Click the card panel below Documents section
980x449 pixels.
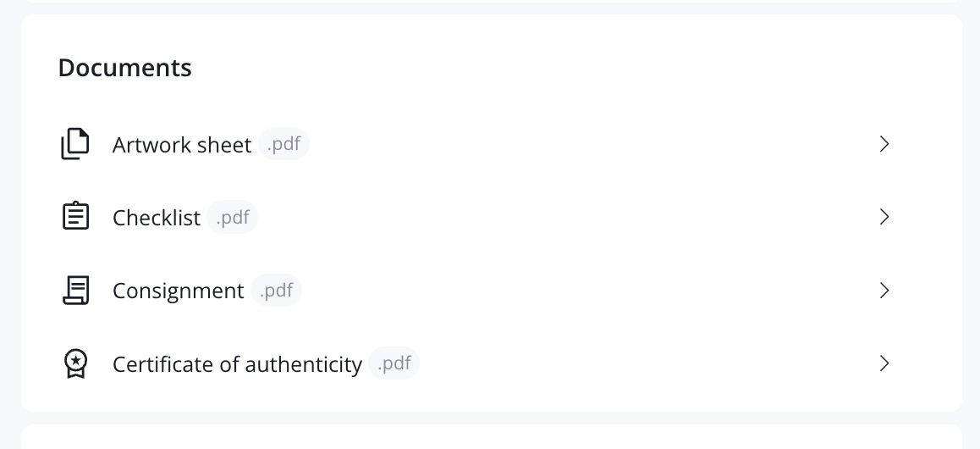(491, 436)
